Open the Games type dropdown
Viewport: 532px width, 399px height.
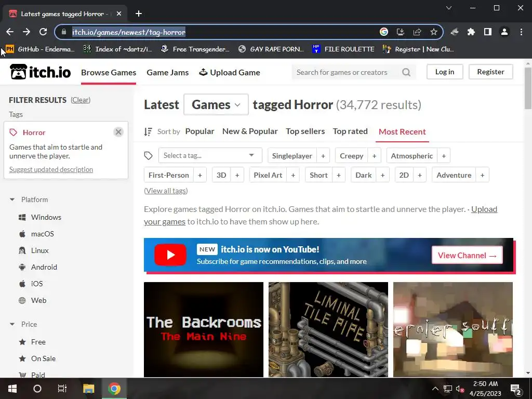click(216, 104)
